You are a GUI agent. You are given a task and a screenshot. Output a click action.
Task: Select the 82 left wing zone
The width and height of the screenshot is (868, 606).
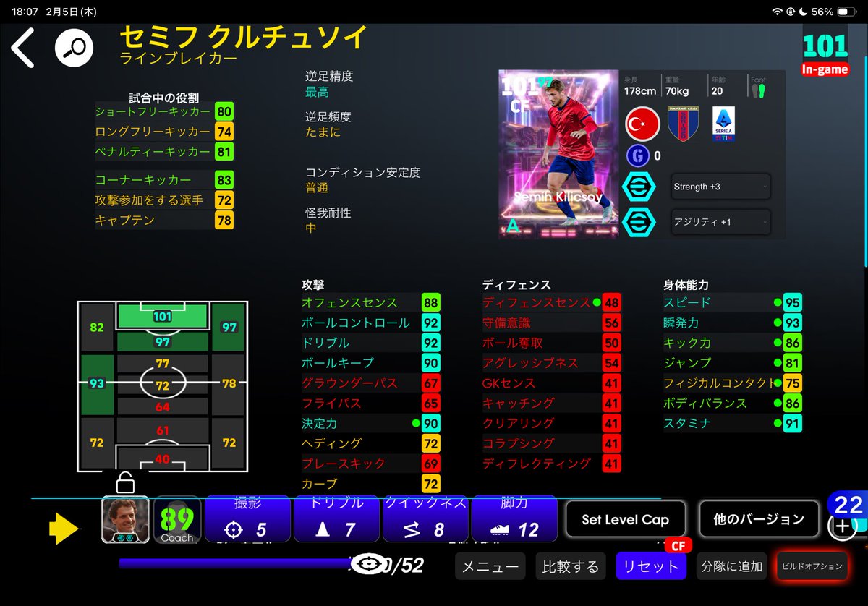point(96,328)
